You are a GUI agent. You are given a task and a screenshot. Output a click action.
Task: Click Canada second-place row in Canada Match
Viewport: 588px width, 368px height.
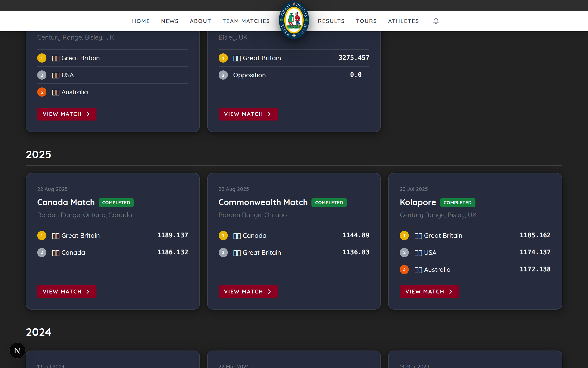[x=113, y=252]
